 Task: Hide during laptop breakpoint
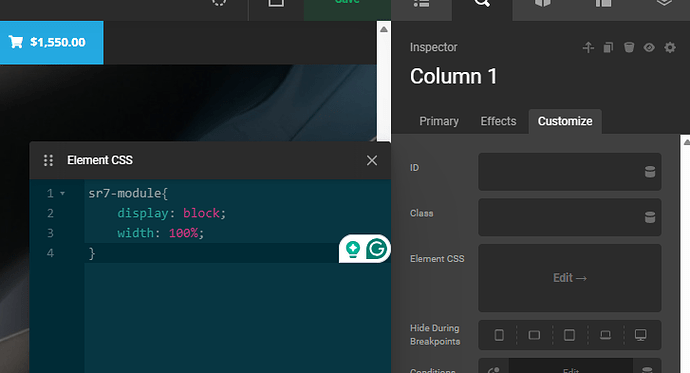click(x=606, y=335)
